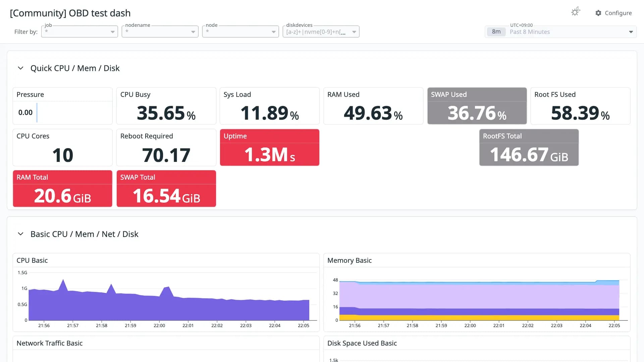
Task: Click the Reboot Required 70.17 widget
Action: [166, 147]
